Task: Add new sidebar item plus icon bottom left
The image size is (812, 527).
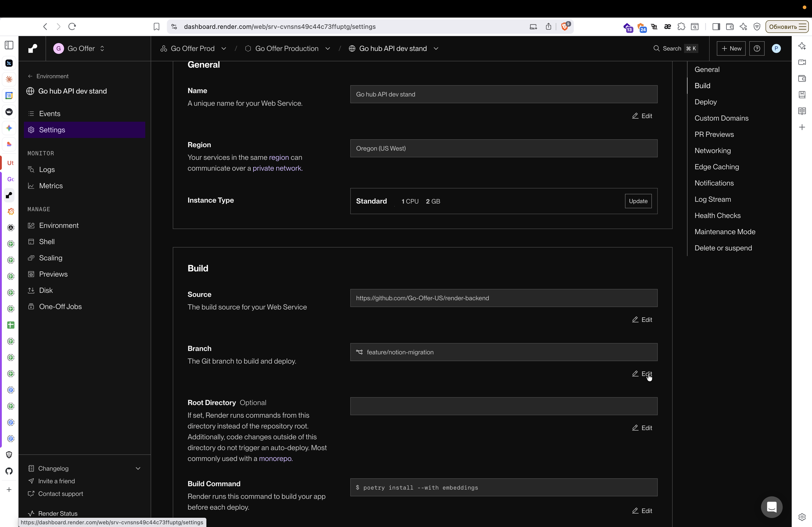Action: tap(9, 490)
